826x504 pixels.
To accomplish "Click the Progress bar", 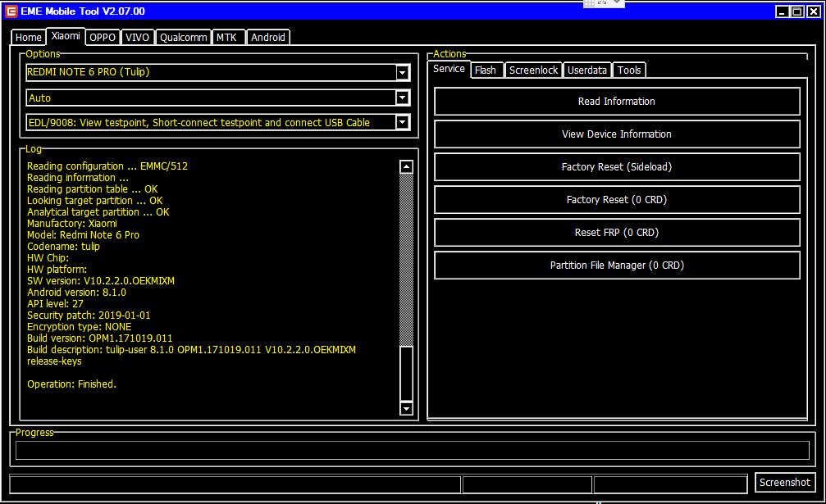I will point(413,451).
